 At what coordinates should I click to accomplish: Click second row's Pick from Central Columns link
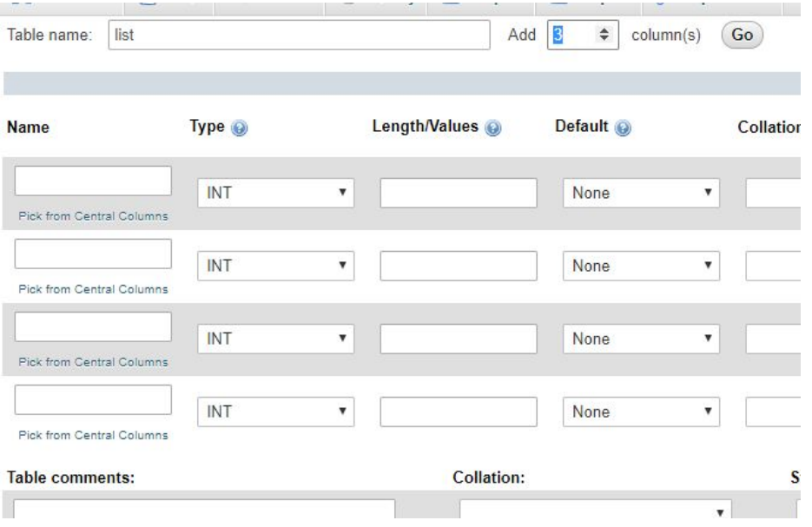(x=92, y=289)
